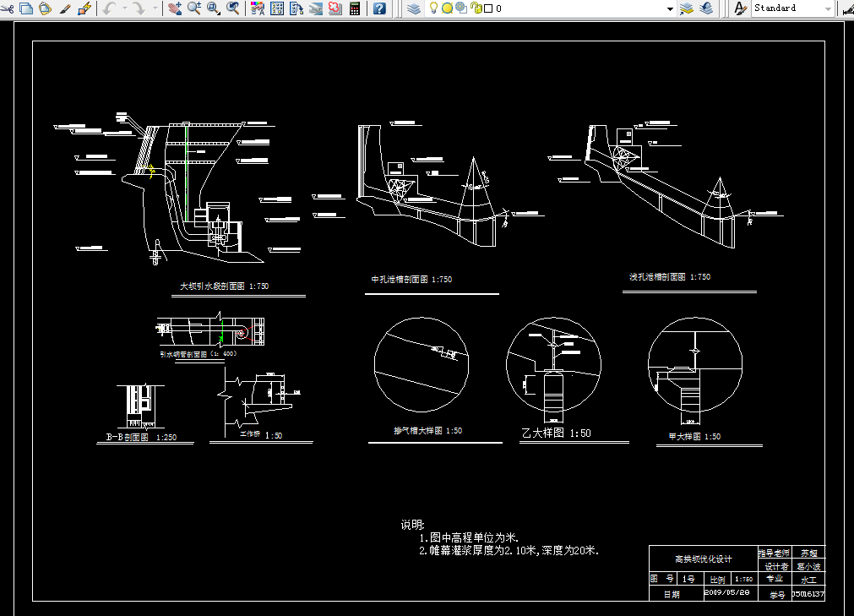
Task: Select the Zoom Realtime magnifier
Action: coord(194,8)
